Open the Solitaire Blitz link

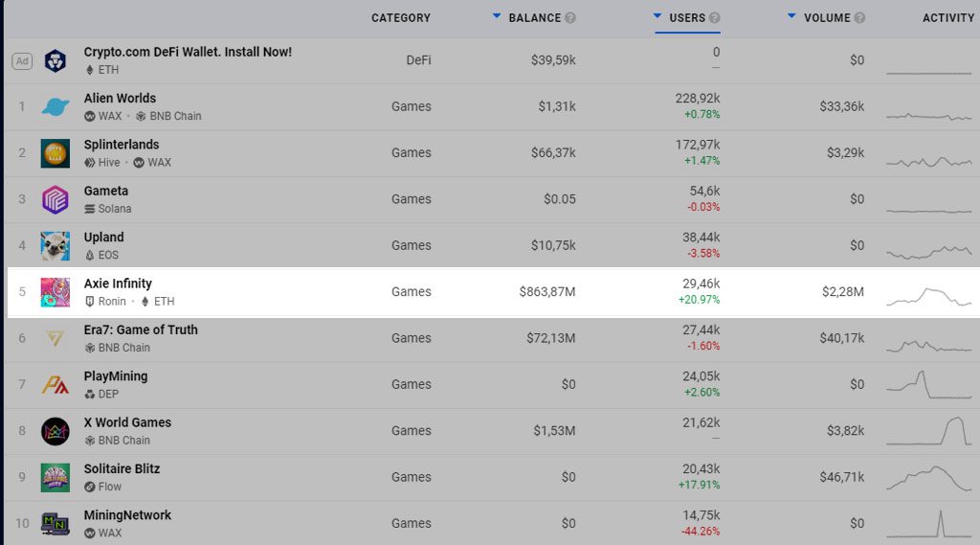point(122,468)
